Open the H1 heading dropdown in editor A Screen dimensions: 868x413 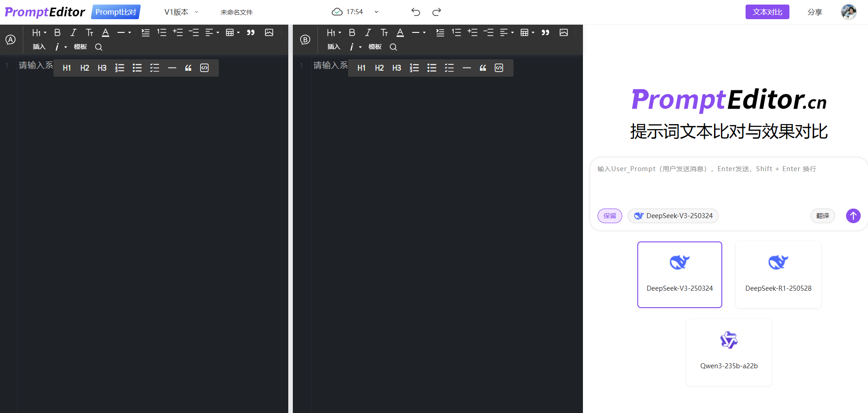39,32
